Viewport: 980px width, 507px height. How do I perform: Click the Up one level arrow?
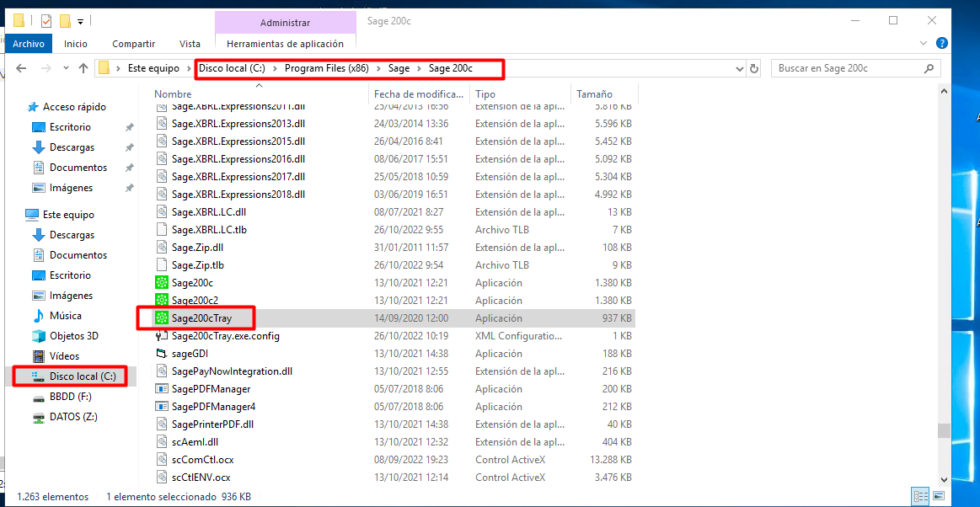click(83, 68)
